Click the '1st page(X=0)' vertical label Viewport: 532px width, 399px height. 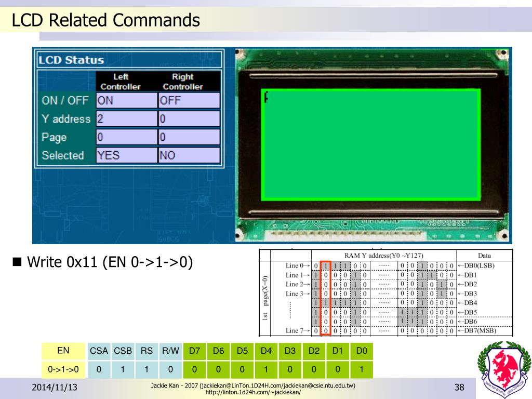point(265,298)
